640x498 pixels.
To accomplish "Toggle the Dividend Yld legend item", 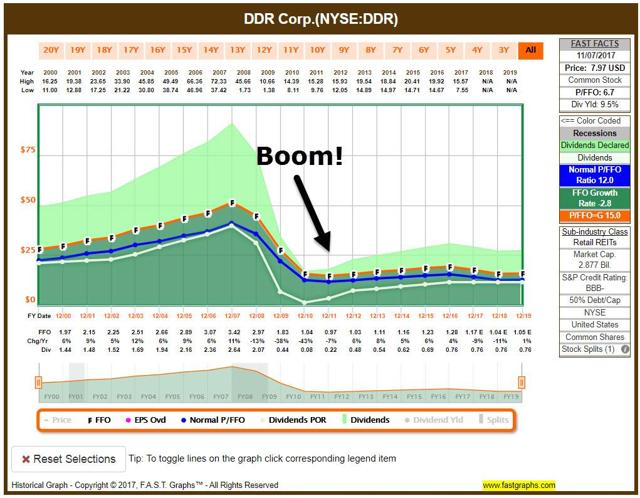I will tap(433, 420).
